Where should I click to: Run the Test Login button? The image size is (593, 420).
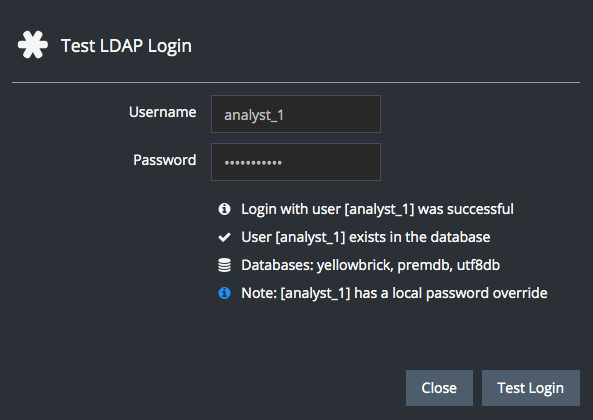point(531,388)
